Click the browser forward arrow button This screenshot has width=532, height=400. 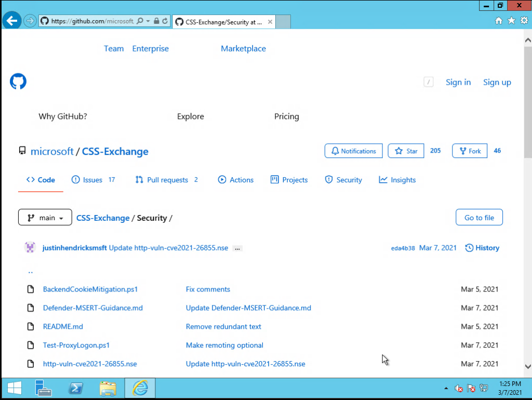coord(30,21)
